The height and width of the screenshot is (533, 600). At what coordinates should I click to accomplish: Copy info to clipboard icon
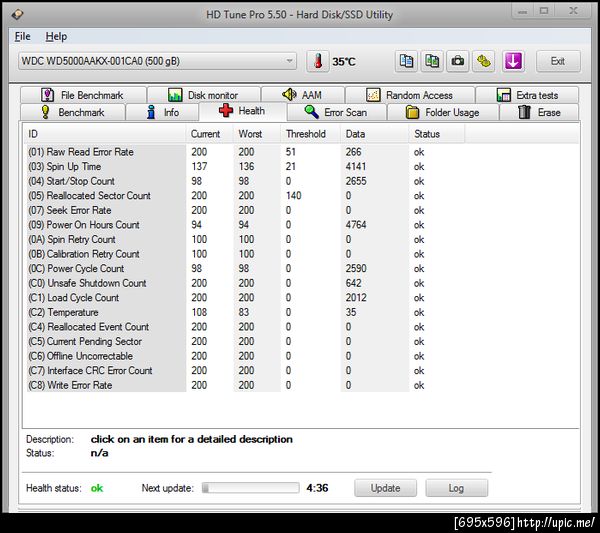406,61
